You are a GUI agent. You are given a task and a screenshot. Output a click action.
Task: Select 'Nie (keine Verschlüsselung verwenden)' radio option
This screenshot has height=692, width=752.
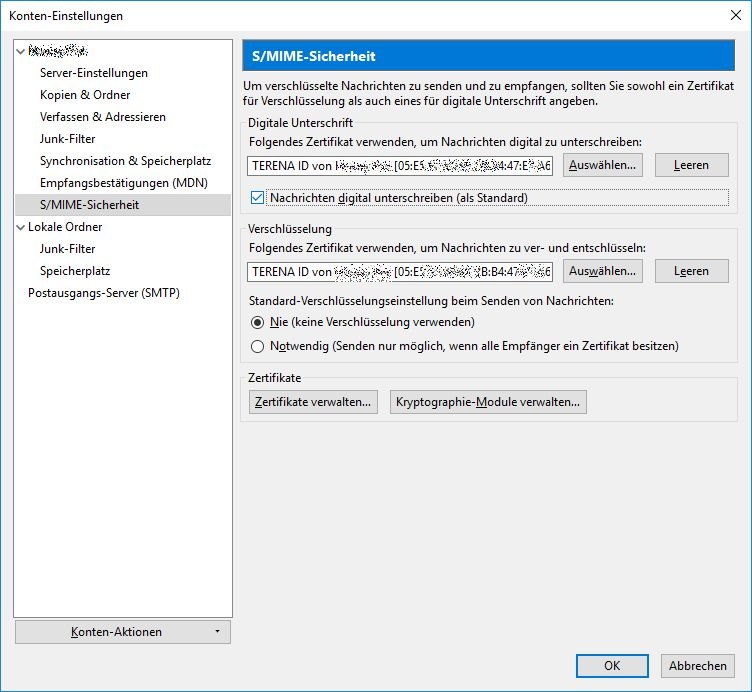pos(258,322)
